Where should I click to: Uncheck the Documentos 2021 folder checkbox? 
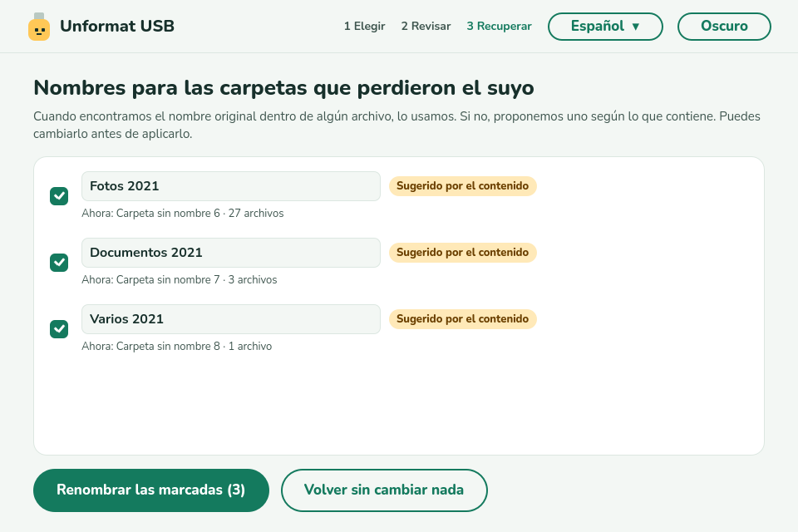pyautogui.click(x=59, y=262)
